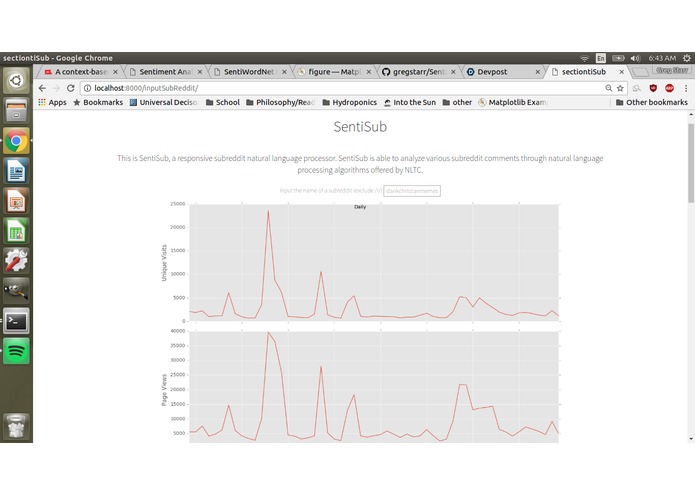Reload the current page
This screenshot has height=494, width=695.
click(70, 88)
